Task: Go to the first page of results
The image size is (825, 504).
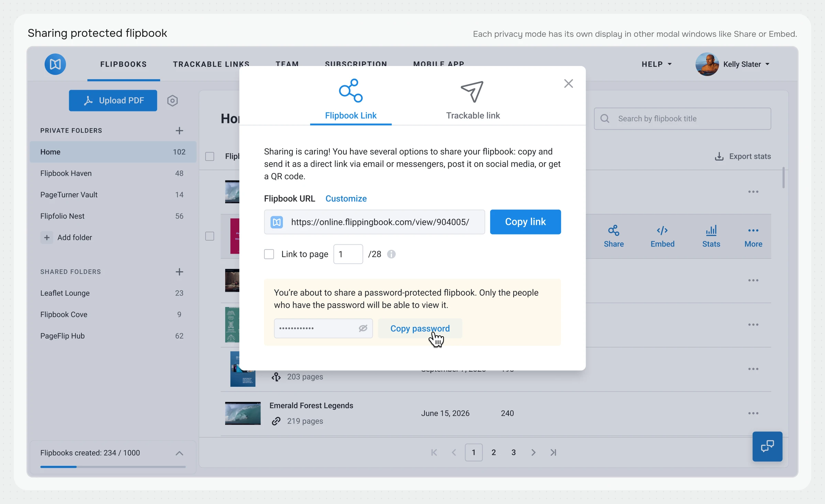Action: (x=434, y=452)
